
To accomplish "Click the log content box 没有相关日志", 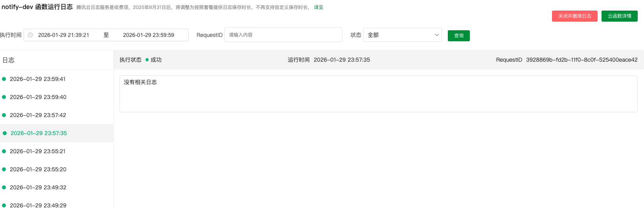I will [378, 94].
